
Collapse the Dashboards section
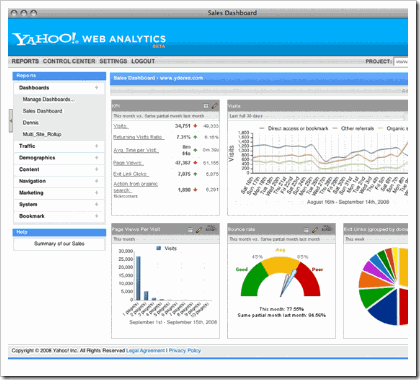pyautogui.click(x=96, y=88)
